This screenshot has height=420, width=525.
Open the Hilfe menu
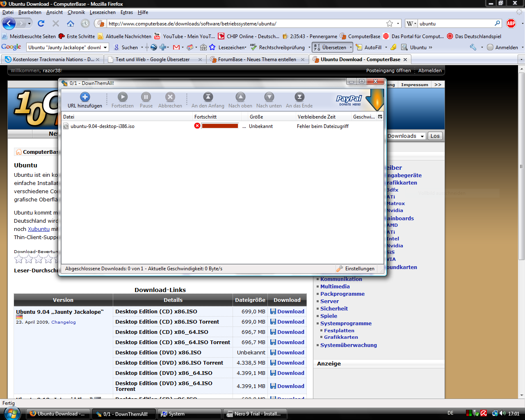pos(143,12)
